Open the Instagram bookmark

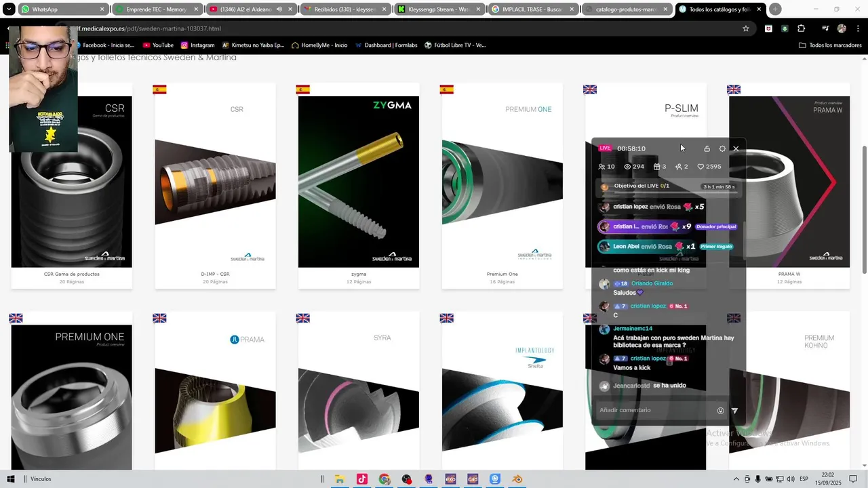(x=197, y=45)
